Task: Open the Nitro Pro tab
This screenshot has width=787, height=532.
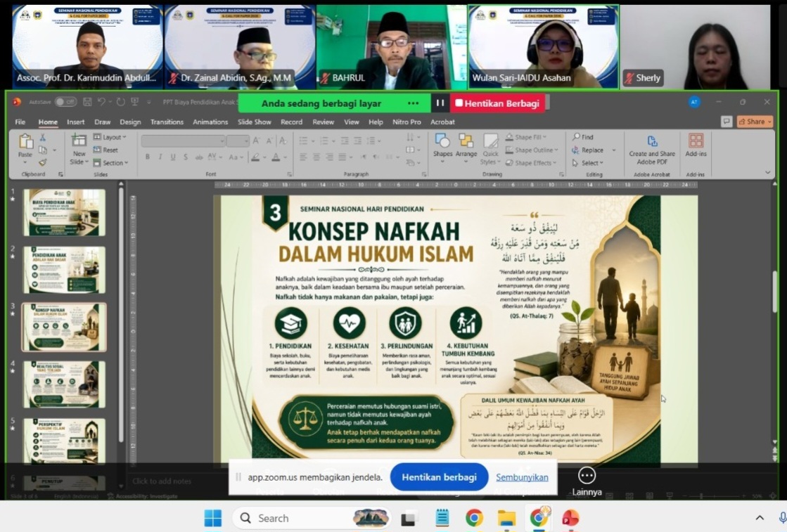Action: click(407, 122)
